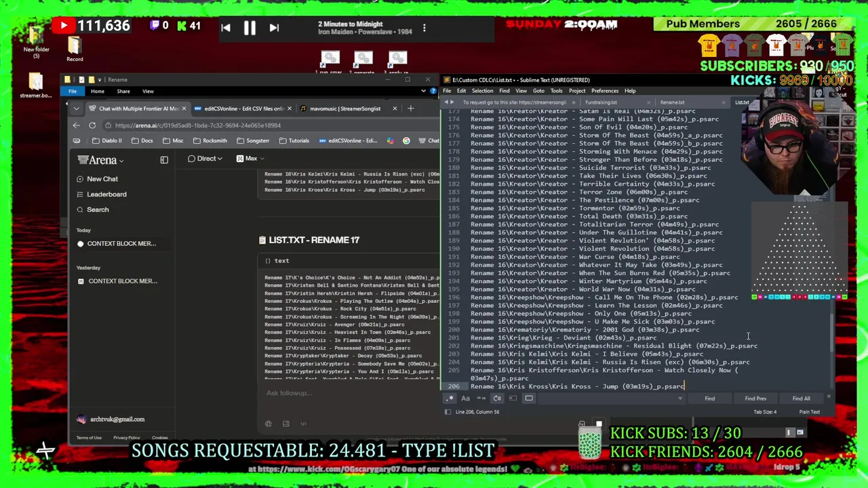868x488 pixels.
Task: Click Find All button in Sublime
Action: (801, 399)
